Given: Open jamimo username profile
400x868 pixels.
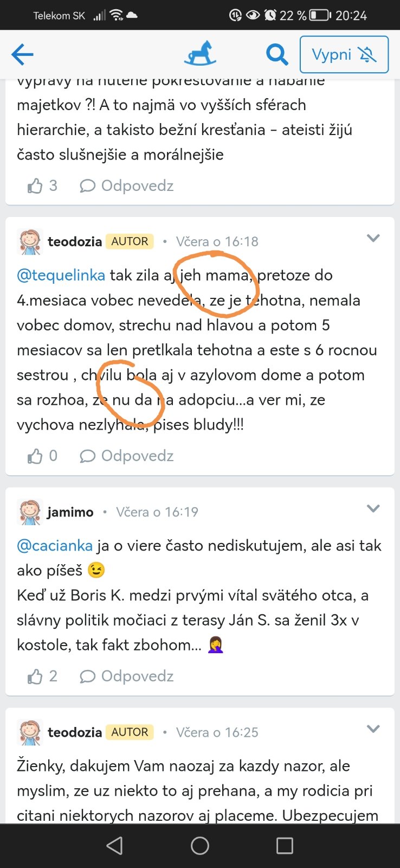Looking at the screenshot, I should tap(70, 512).
